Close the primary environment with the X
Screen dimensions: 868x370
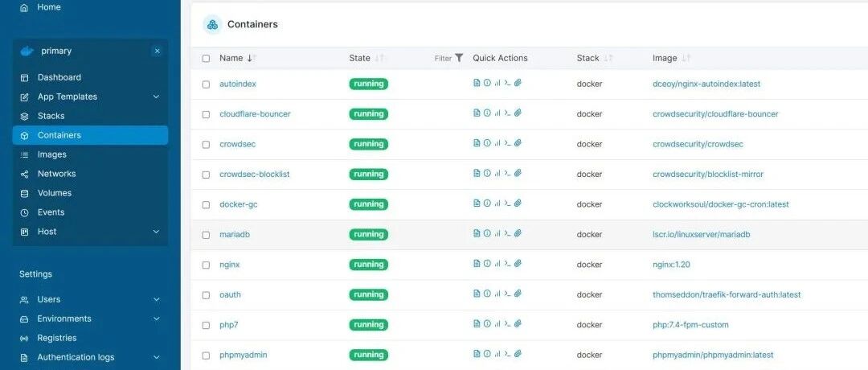click(x=158, y=51)
